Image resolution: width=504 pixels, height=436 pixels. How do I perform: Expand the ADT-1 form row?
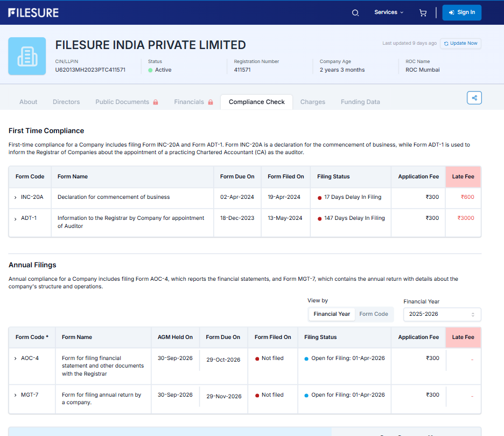tap(16, 218)
